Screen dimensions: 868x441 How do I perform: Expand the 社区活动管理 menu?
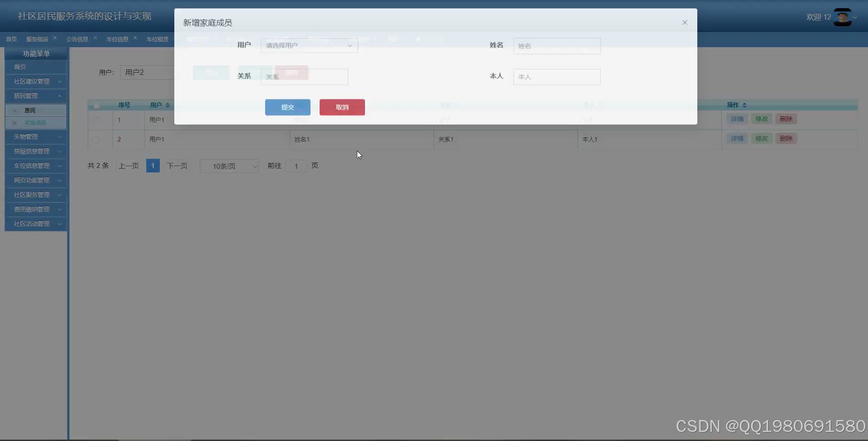click(x=36, y=224)
